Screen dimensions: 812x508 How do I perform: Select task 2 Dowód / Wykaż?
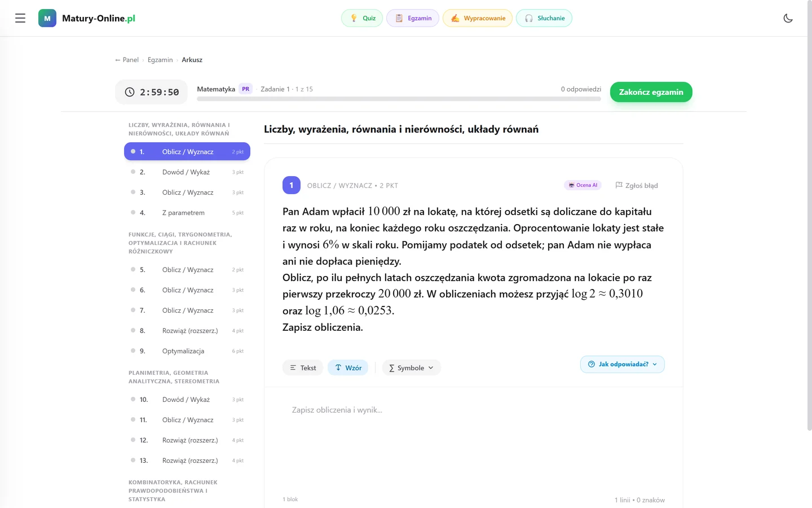pyautogui.click(x=187, y=172)
